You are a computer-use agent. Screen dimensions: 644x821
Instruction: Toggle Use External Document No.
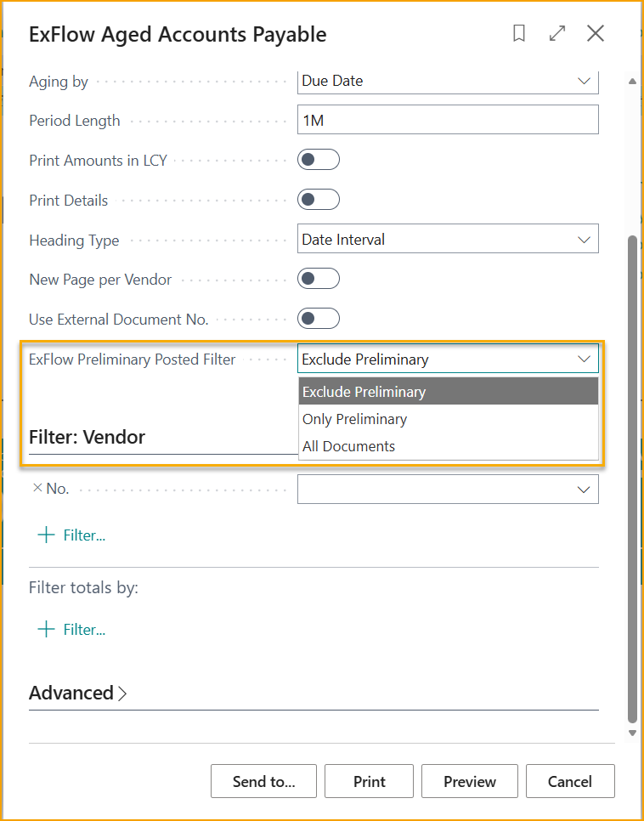pyautogui.click(x=319, y=318)
